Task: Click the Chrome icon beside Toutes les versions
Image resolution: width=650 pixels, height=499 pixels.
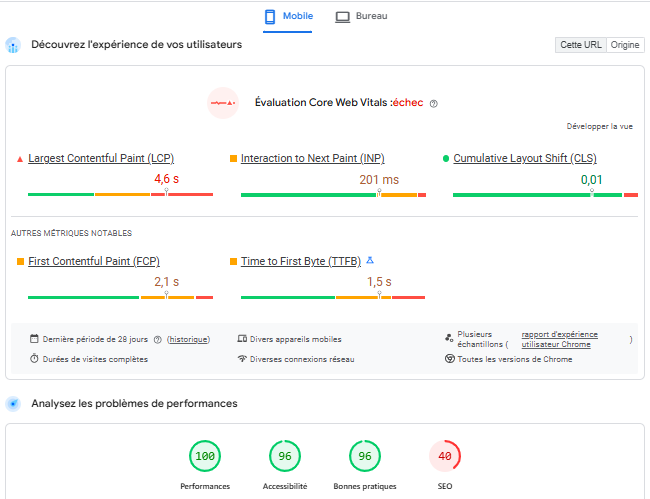Action: point(450,359)
